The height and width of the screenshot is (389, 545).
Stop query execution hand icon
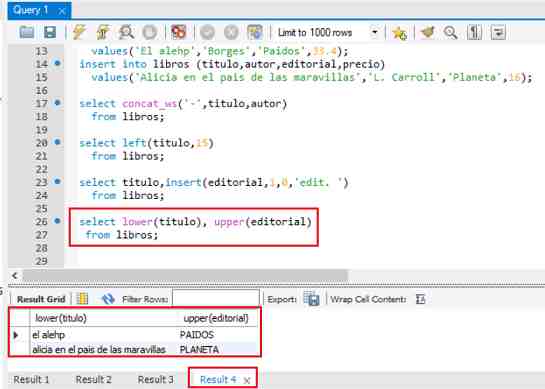coord(150,33)
